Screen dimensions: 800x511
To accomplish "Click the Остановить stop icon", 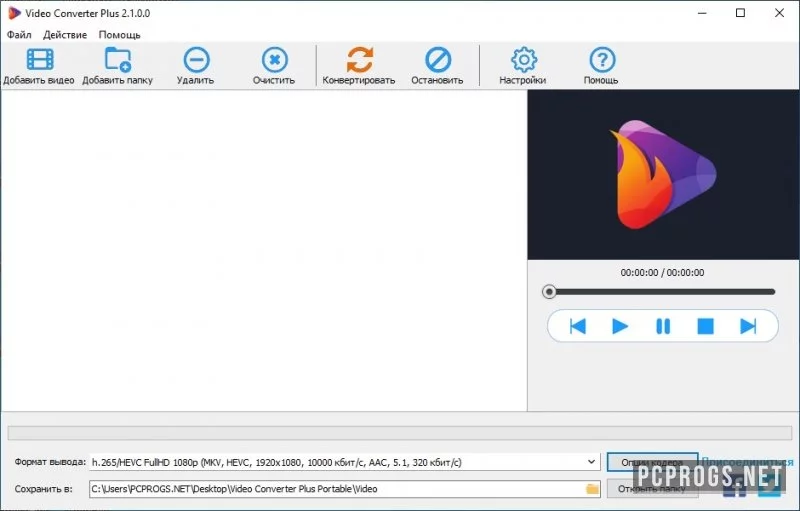I will pos(438,60).
